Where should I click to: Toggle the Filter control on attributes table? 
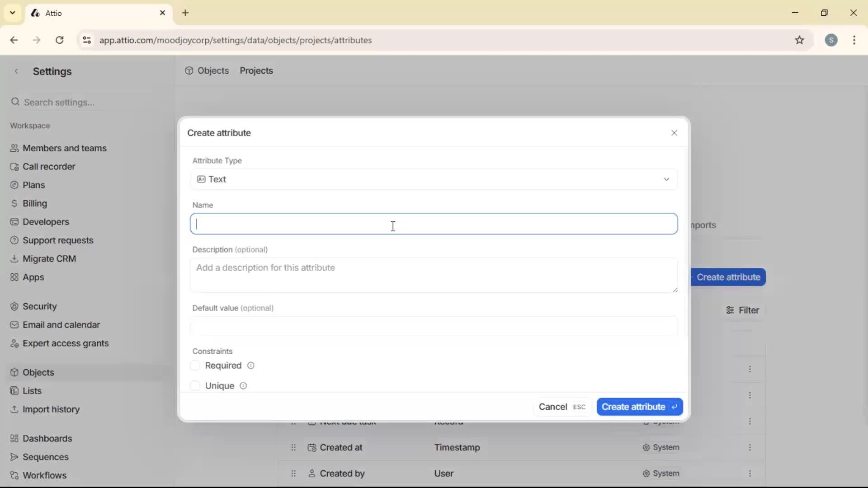tap(743, 310)
